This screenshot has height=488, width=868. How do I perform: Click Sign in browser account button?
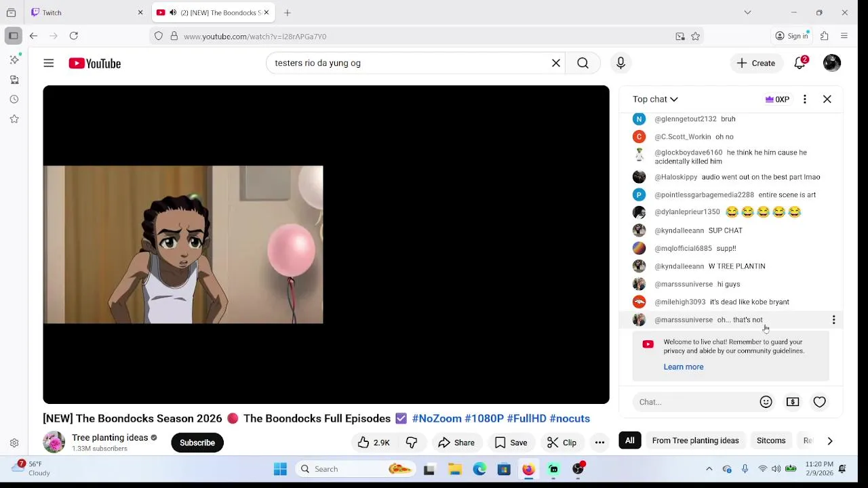tap(792, 36)
